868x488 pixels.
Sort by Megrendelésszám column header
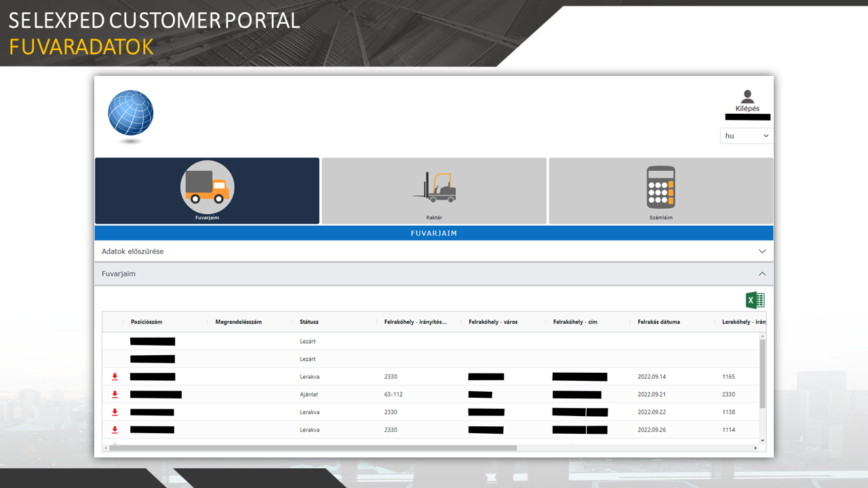[x=238, y=322]
